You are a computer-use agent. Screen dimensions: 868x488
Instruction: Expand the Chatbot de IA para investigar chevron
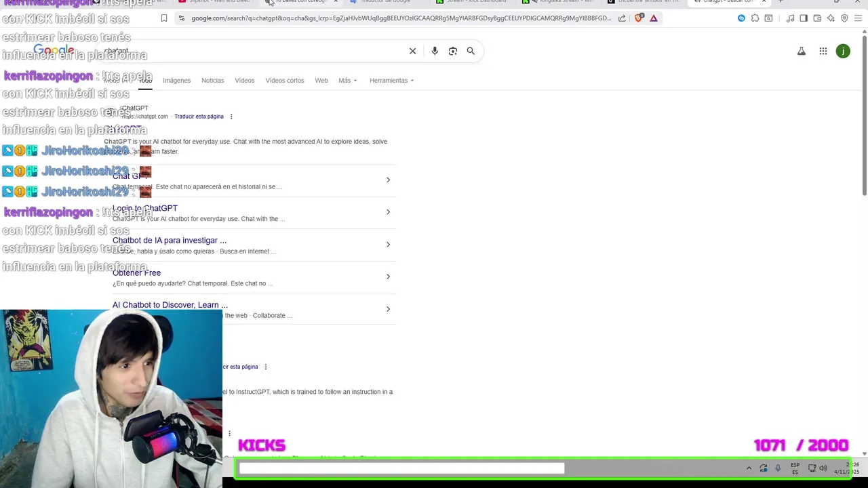point(388,245)
